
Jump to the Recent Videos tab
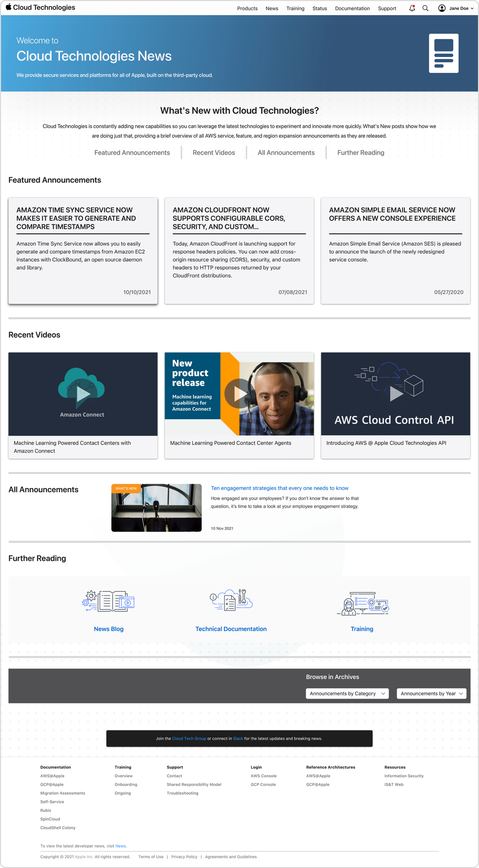pos(214,153)
